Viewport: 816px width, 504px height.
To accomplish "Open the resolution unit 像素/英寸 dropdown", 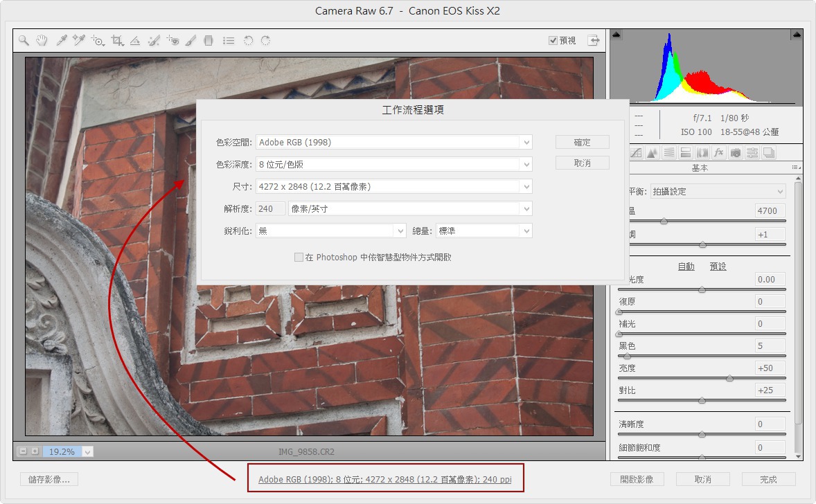I will tap(410, 208).
